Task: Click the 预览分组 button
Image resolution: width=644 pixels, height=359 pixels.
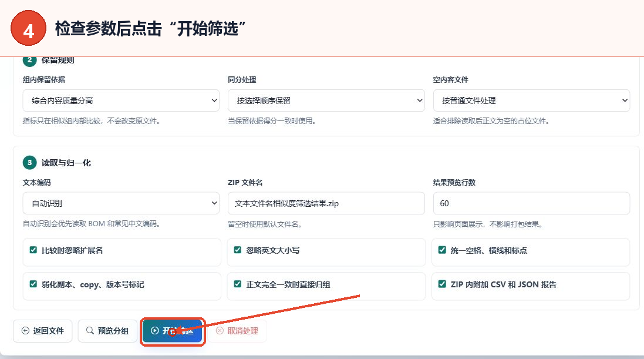Action: coord(107,331)
